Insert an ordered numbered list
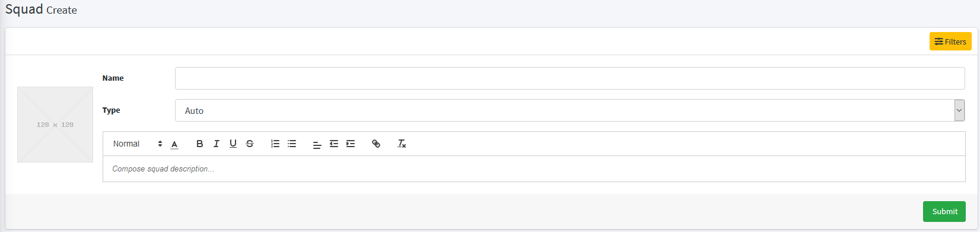 275,144
